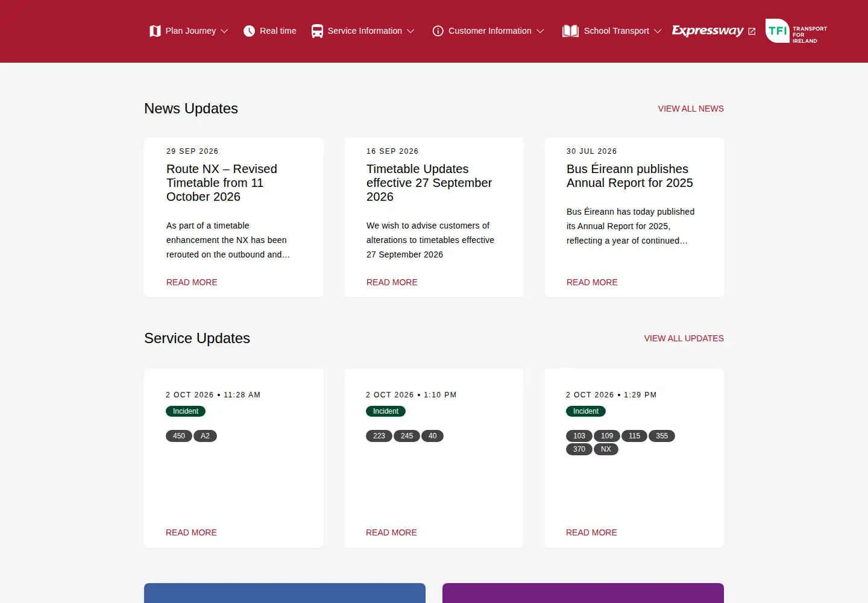This screenshot has width=868, height=603.
Task: Open the 'Timetable Updates effective 27 September' headline
Action: click(x=429, y=183)
